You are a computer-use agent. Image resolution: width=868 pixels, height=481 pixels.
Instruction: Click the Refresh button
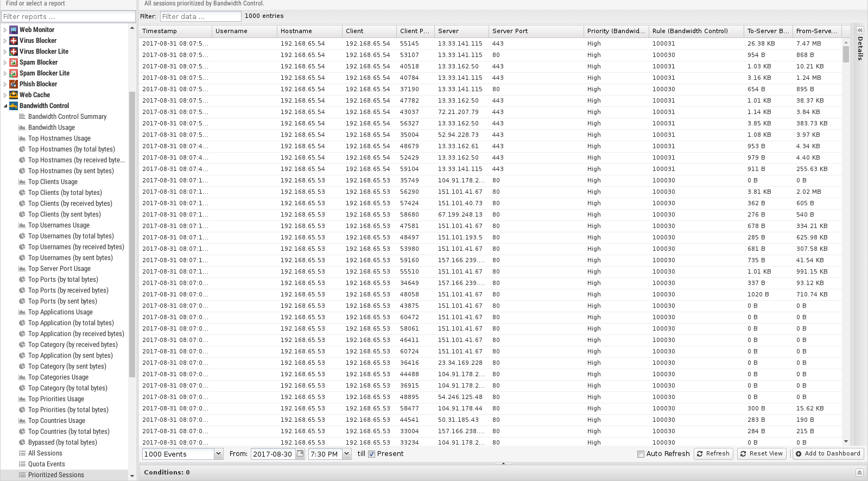coord(713,454)
